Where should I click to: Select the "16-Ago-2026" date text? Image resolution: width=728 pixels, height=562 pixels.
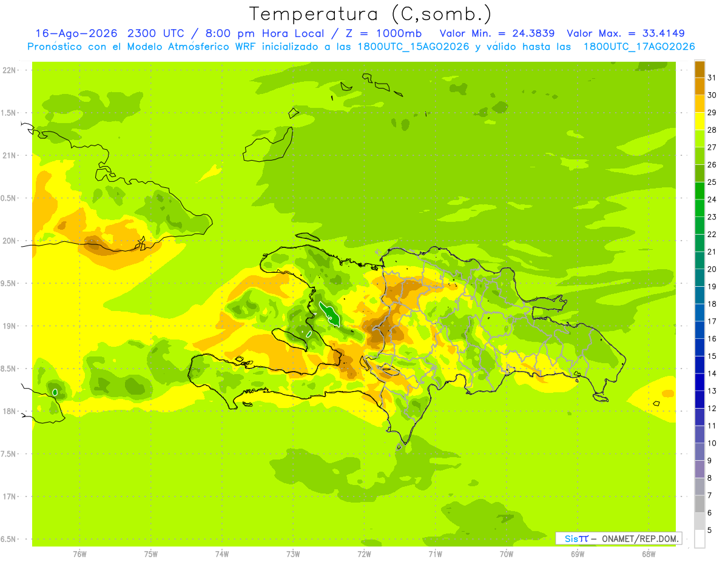(x=76, y=33)
